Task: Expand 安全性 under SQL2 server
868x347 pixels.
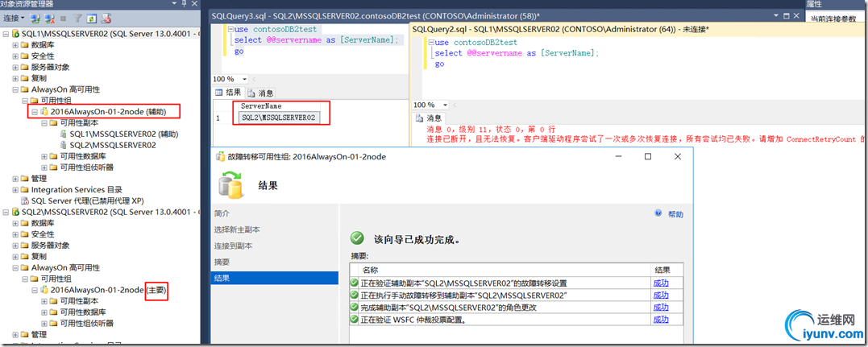Action: 15,234
